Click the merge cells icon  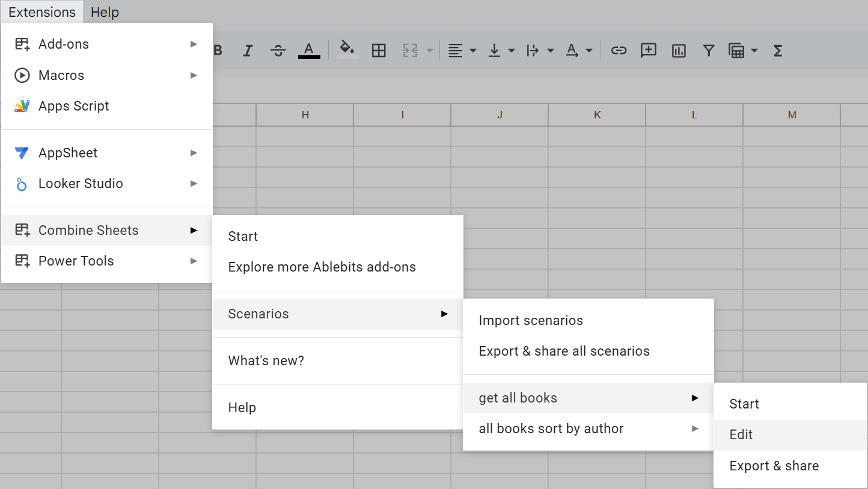pos(410,51)
